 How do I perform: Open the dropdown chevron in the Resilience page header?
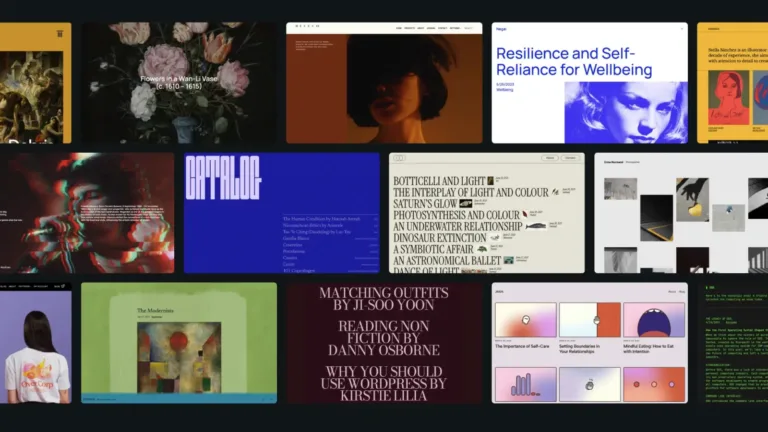pos(681,29)
